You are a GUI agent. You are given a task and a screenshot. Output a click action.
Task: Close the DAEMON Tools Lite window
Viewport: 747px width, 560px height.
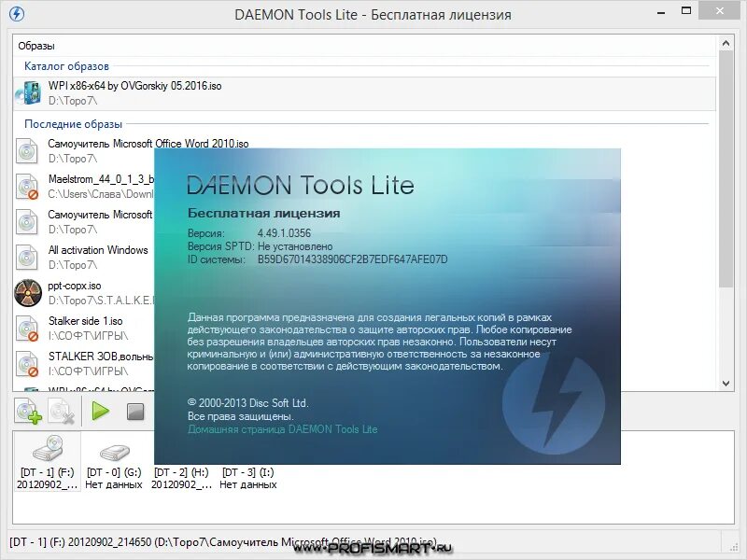(719, 11)
